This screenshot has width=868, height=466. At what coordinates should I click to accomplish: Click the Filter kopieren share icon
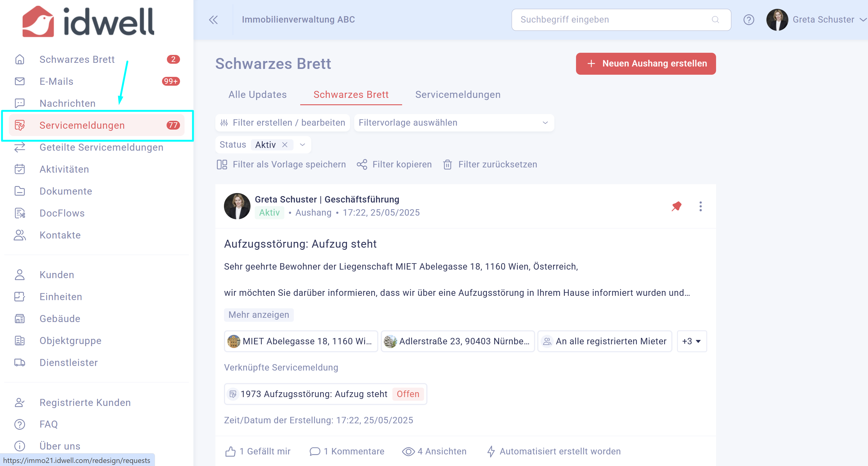(x=362, y=164)
